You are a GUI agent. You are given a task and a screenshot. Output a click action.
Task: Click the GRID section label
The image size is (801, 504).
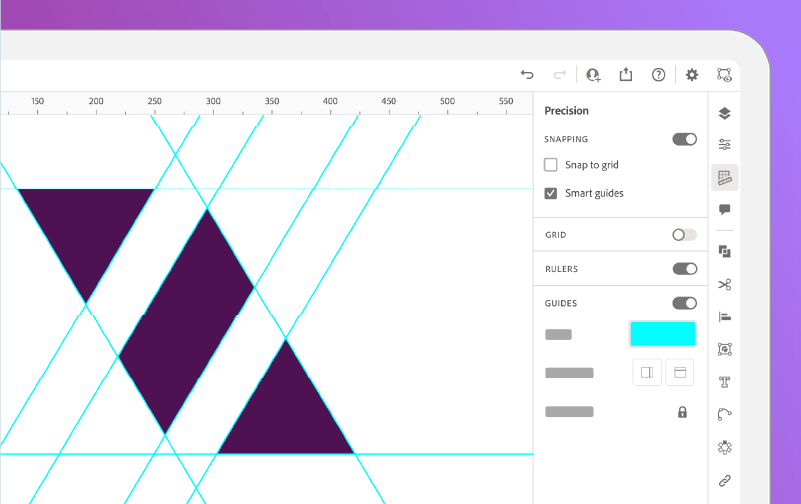point(555,235)
